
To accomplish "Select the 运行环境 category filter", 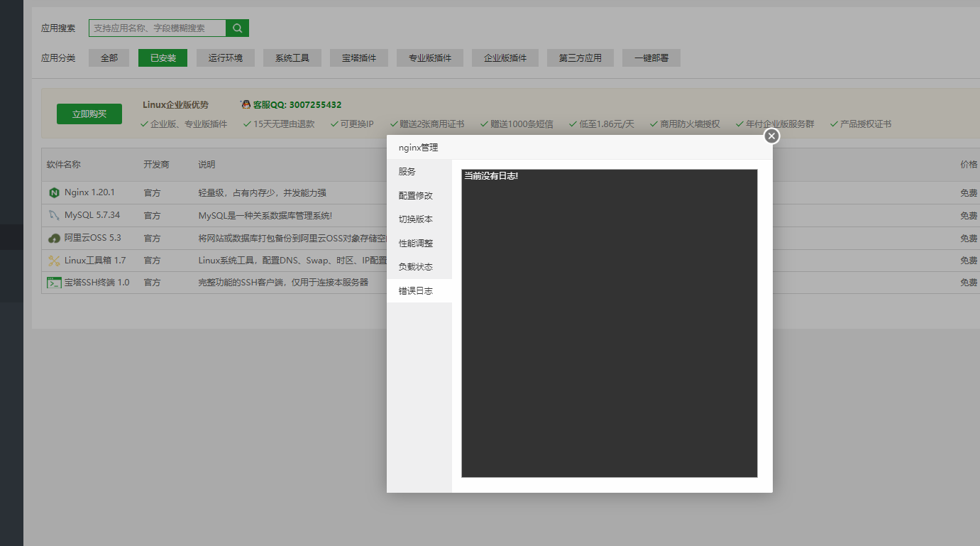I will 226,58.
